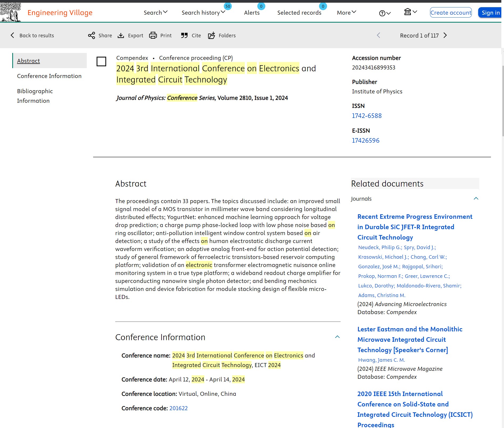The image size is (504, 428).
Task: Click the Share icon
Action: pos(92,35)
